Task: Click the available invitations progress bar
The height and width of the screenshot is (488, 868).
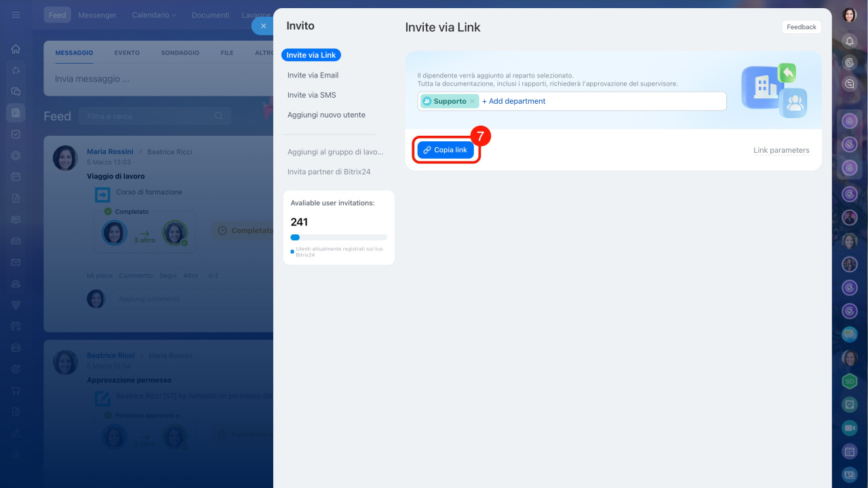Action: click(338, 238)
